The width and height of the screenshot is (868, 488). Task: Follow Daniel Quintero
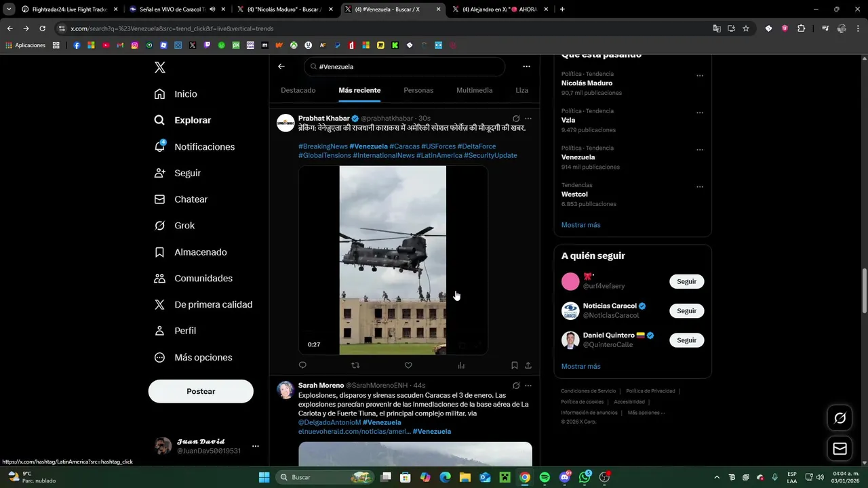click(686, 340)
